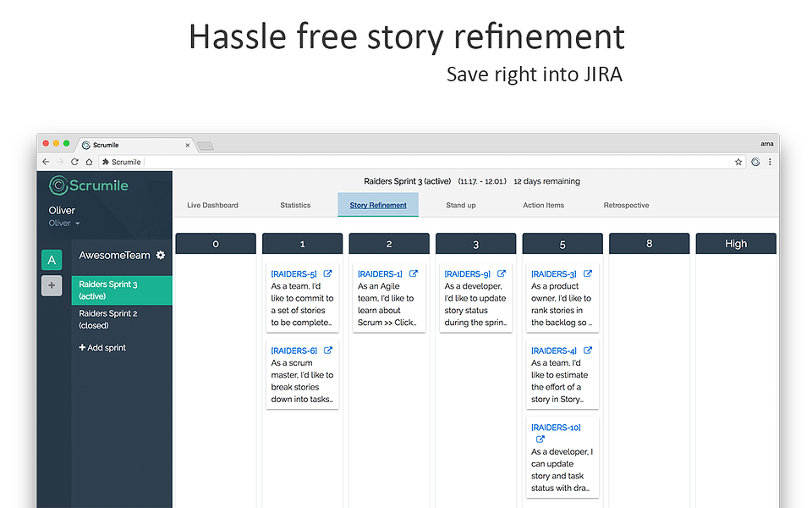Add a new team with plus tile

click(x=52, y=285)
